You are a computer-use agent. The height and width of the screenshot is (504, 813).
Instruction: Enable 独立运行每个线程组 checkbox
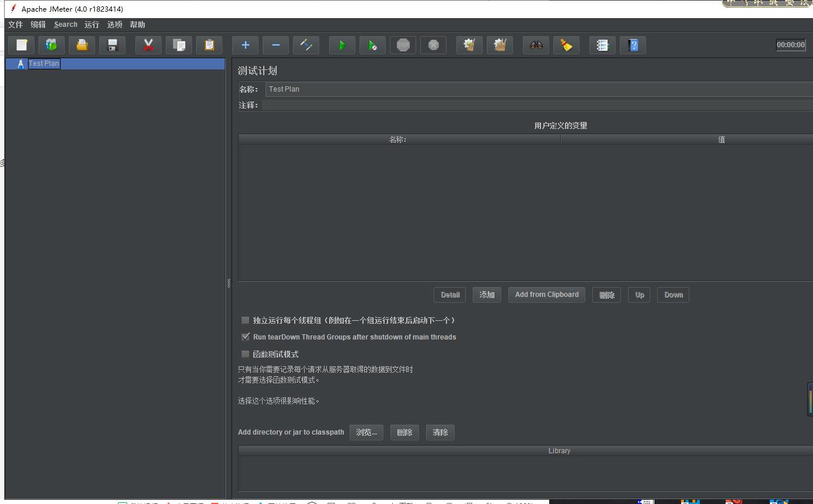[x=246, y=320]
